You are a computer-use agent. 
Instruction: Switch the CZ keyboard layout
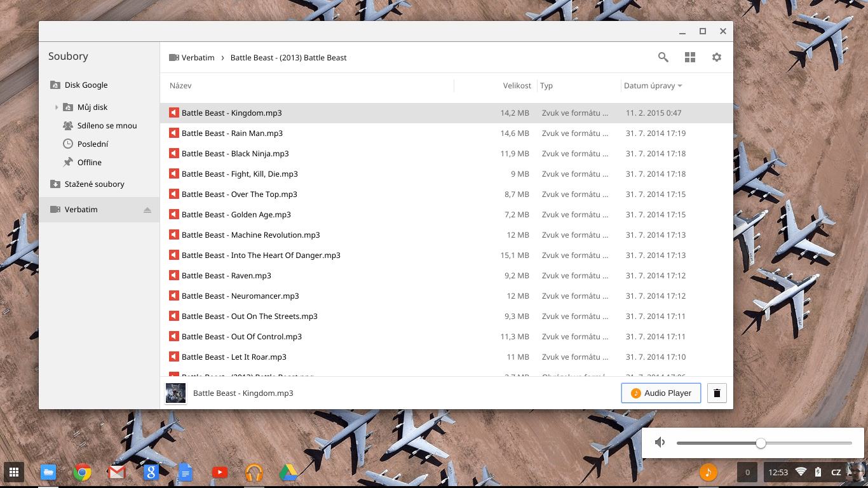click(x=836, y=472)
